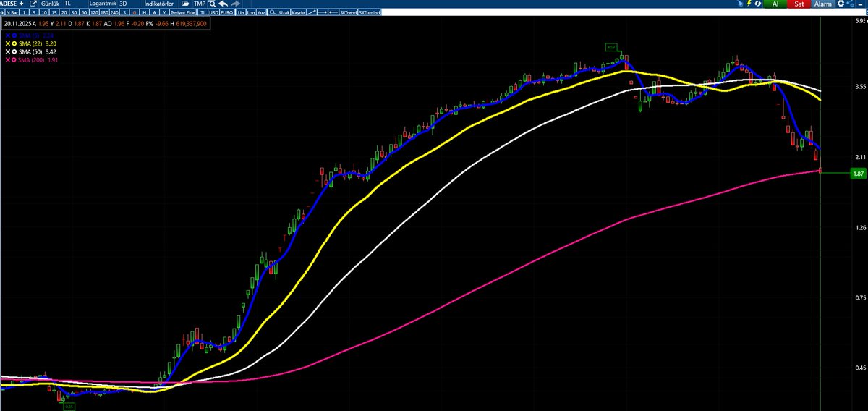Select the arrow line drawing tool
The image size is (868, 411).
click(333, 14)
